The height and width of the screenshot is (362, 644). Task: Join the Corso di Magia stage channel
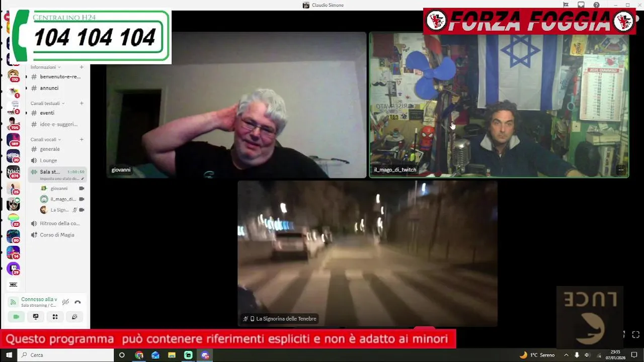click(x=58, y=235)
